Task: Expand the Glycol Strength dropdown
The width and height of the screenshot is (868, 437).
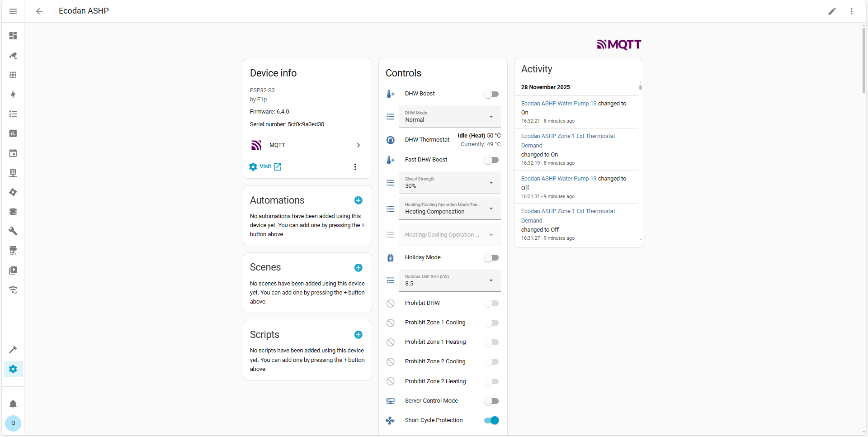Action: point(449,183)
